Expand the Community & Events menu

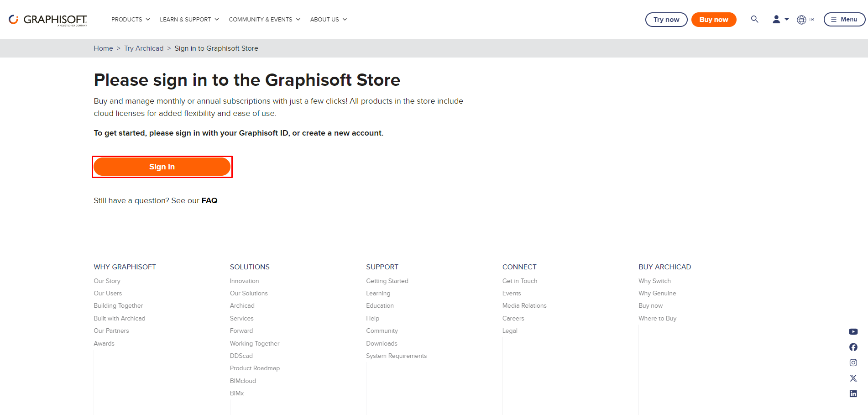point(265,20)
